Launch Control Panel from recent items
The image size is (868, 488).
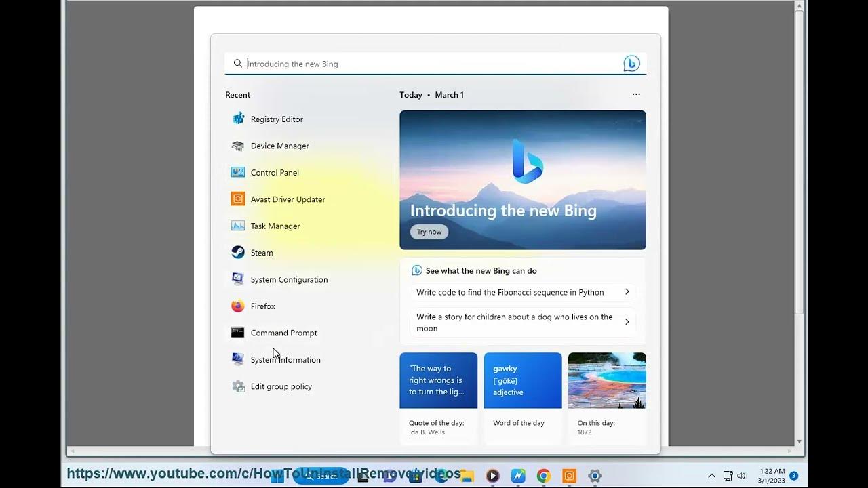click(265, 173)
